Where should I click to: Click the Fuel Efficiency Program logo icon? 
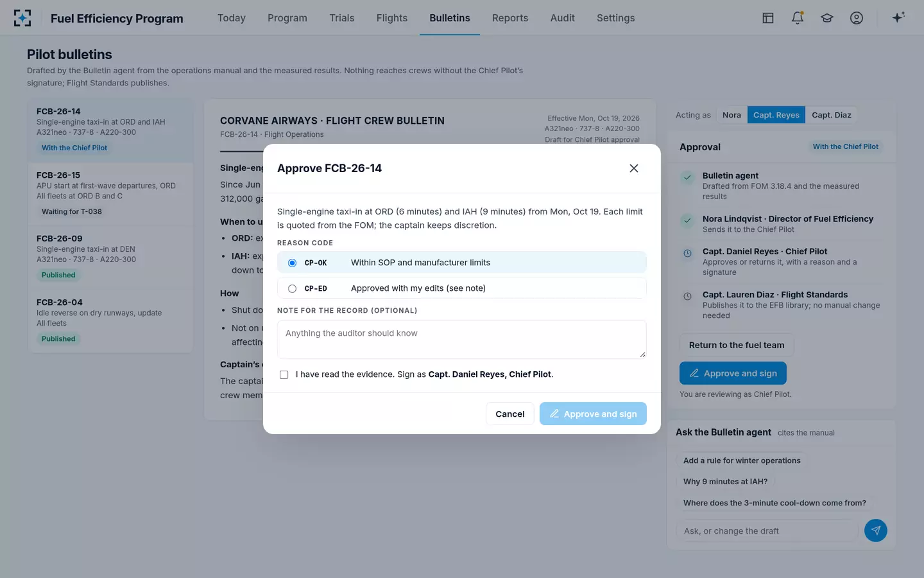22,18
